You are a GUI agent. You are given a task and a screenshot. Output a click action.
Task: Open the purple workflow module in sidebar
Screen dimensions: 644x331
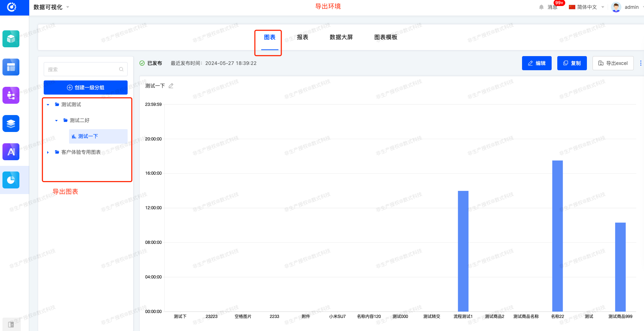[x=11, y=95]
